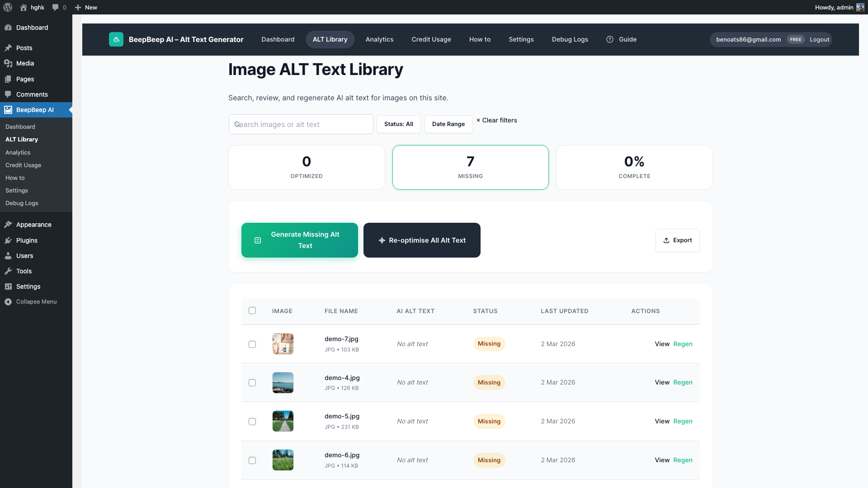Click the BeepBeep AI logo icon in header
This screenshot has width=868, height=488.
(116, 39)
